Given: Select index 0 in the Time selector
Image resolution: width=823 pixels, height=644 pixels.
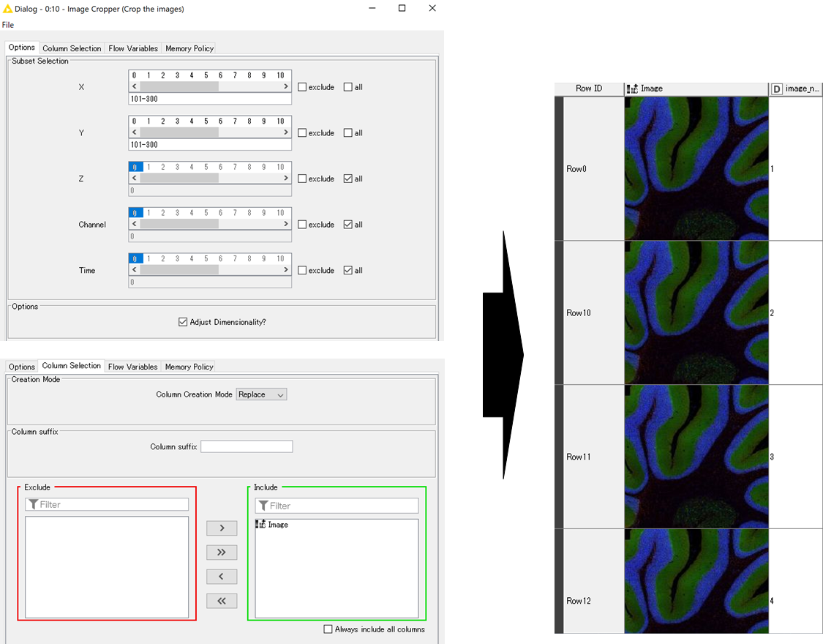Looking at the screenshot, I should point(135,258).
